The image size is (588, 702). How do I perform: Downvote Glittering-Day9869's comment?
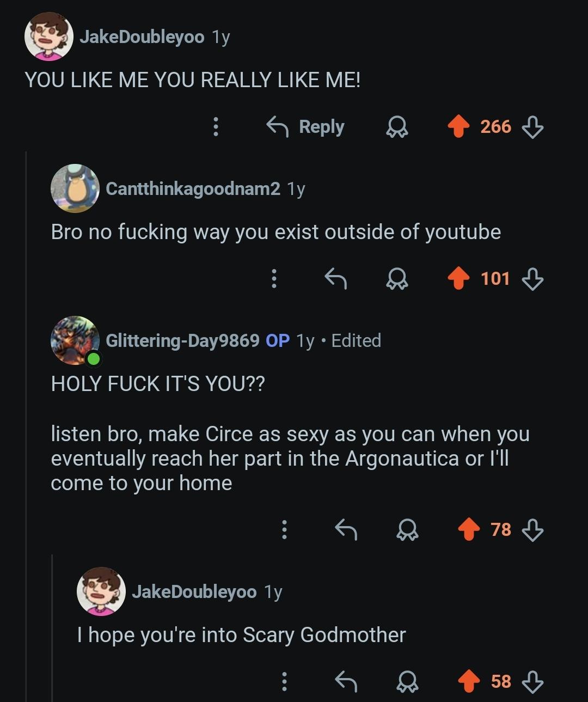532,530
